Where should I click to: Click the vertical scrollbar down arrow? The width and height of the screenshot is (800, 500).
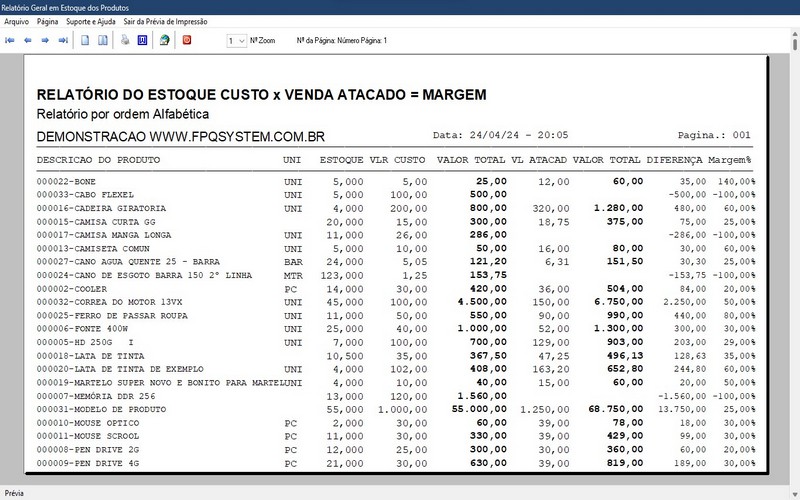[x=795, y=495]
